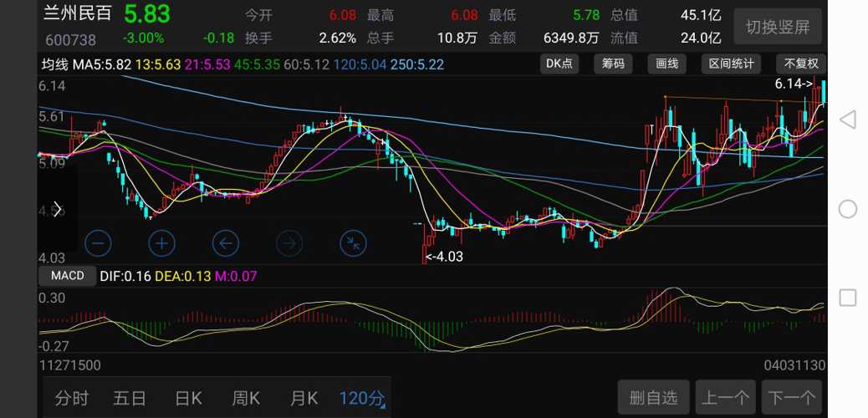Tap the 13:5.63 moving average value
Screen dimensions: 868x418
[158, 64]
